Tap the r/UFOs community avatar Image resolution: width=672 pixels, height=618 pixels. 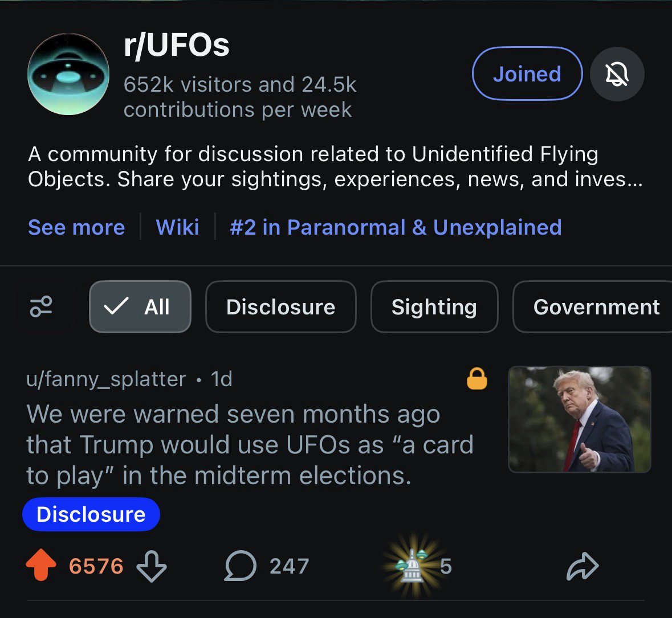click(68, 74)
